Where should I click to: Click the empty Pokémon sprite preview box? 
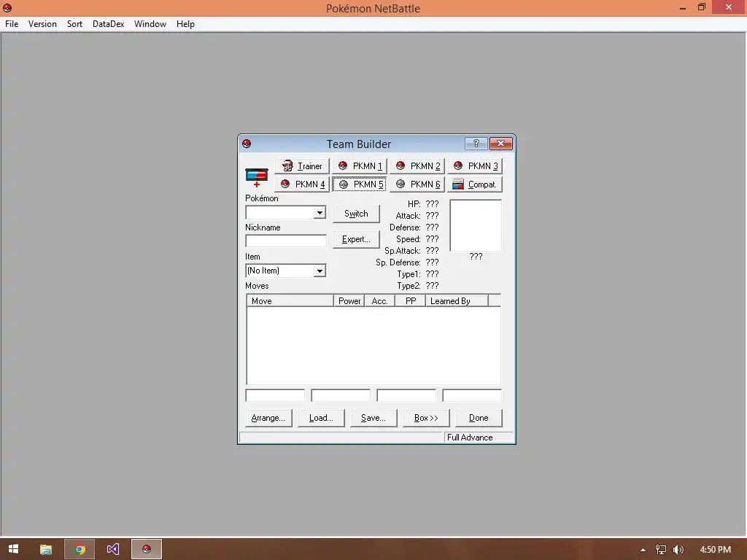tap(476, 225)
